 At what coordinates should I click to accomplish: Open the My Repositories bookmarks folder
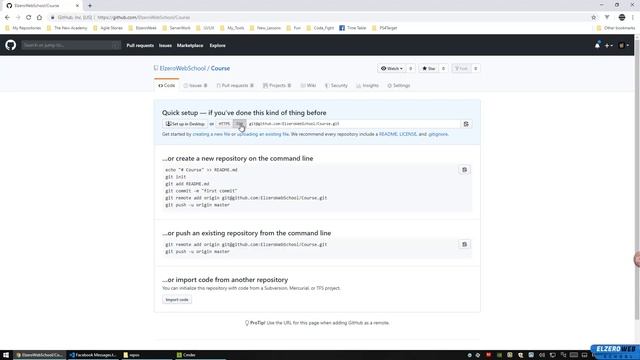pyautogui.click(x=23, y=28)
